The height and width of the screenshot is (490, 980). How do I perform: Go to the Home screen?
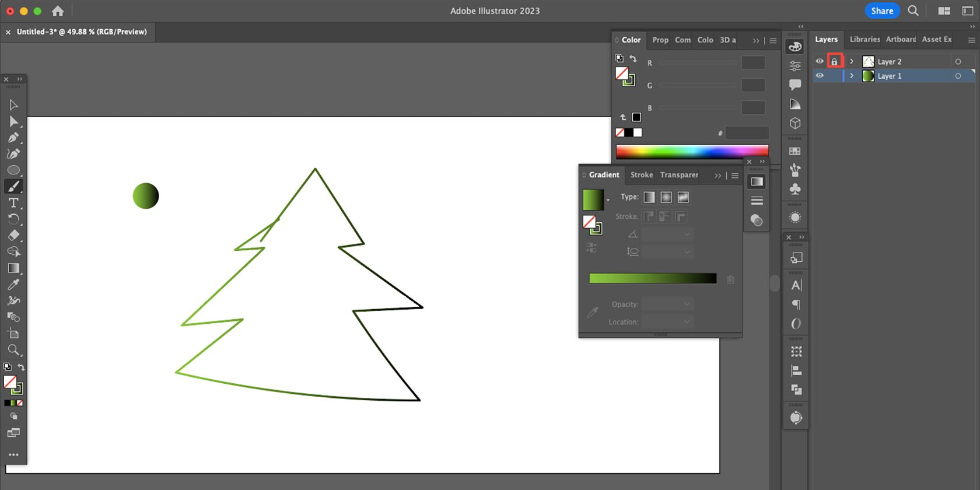tap(58, 10)
